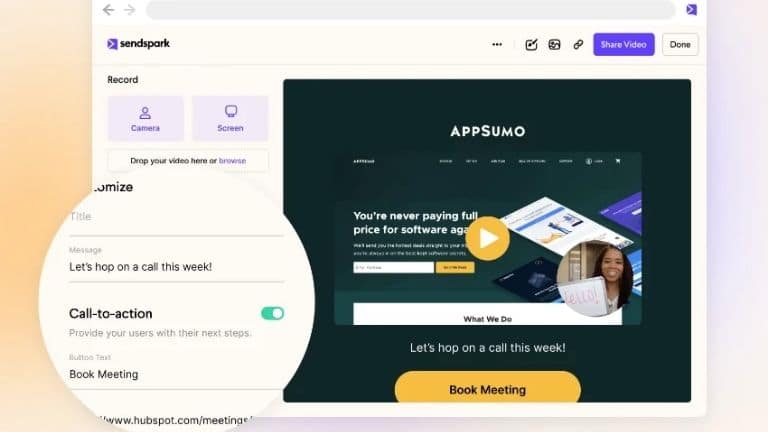Click the browse link to upload video
Image resolution: width=768 pixels, height=432 pixels.
tap(232, 161)
